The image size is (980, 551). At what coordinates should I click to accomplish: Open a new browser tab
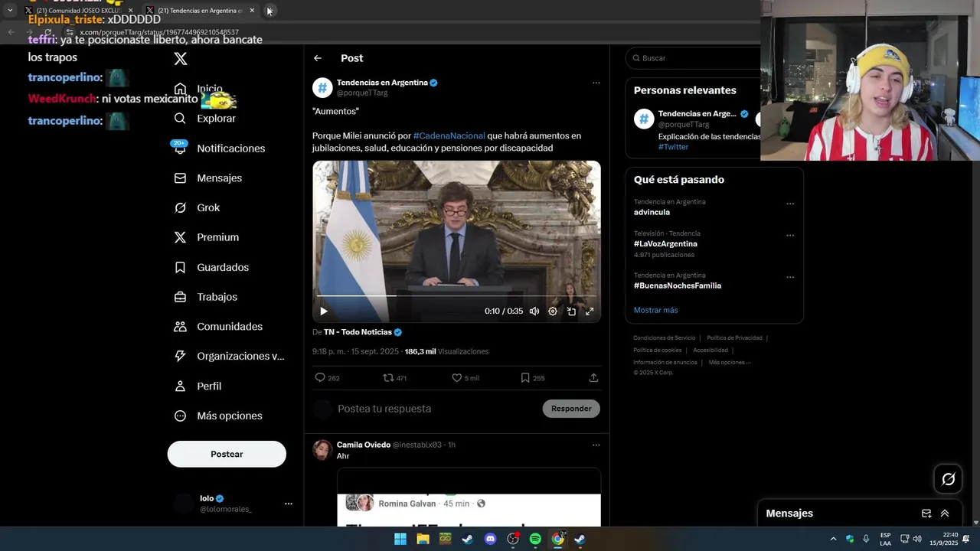coord(269,11)
